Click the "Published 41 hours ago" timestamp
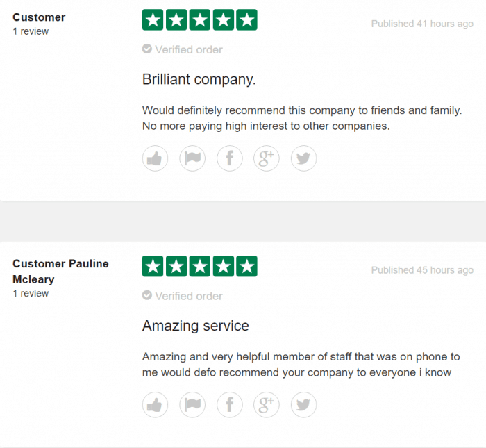The height and width of the screenshot is (448, 486). [422, 24]
